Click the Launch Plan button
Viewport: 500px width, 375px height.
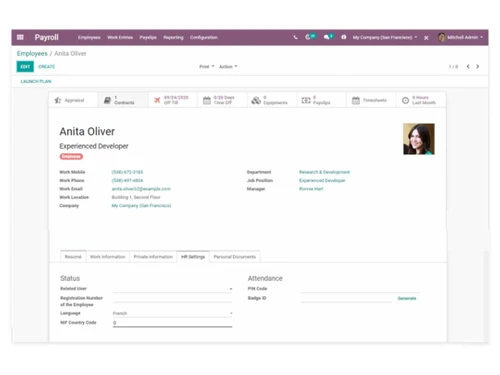(x=36, y=81)
